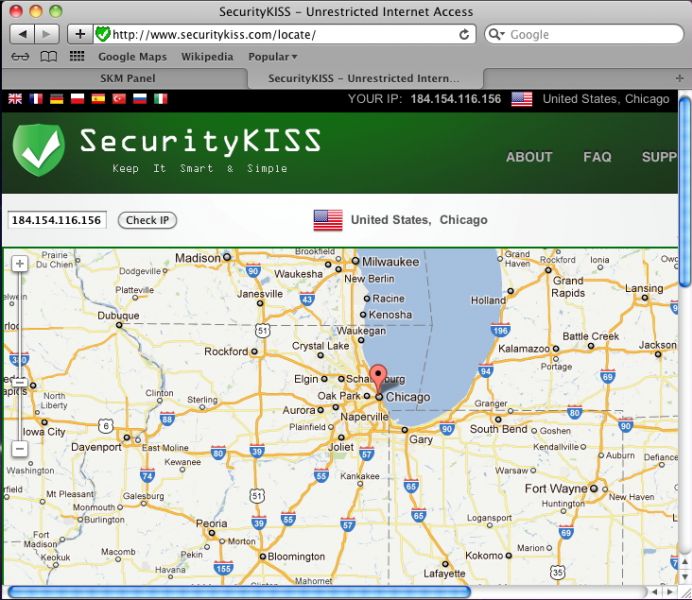Click the horizontal scrollbar thumb
Screen dimensions: 692x600
(239, 592)
